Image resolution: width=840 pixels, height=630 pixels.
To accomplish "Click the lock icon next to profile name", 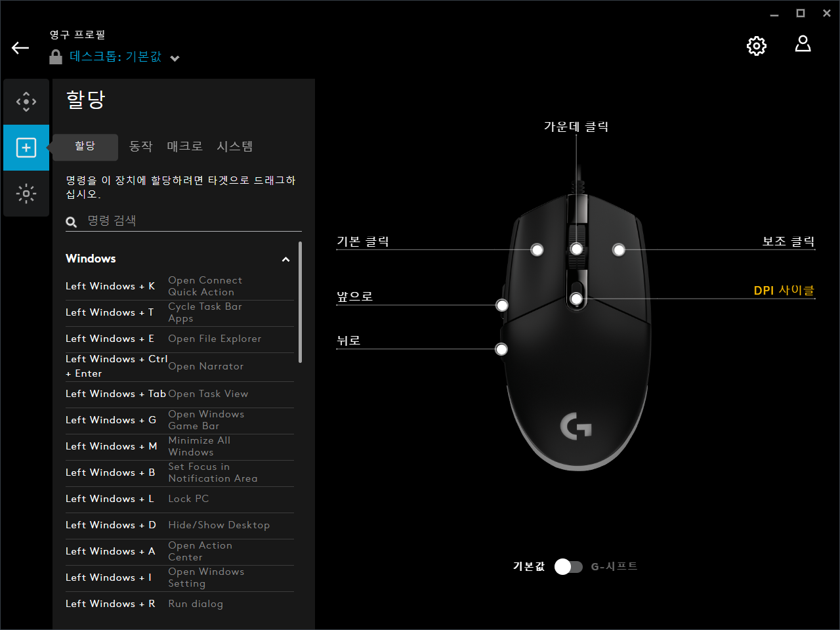I will [55, 56].
